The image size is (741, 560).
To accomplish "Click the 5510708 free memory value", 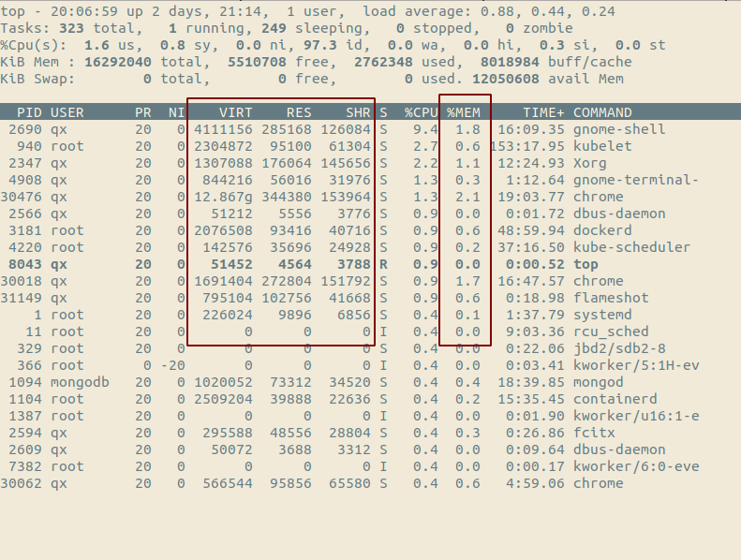I will point(257,62).
